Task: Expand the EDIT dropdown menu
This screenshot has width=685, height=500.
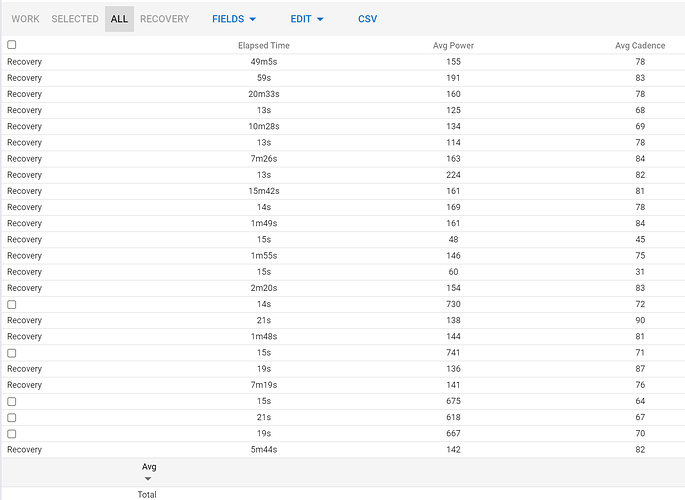Action: [x=307, y=19]
